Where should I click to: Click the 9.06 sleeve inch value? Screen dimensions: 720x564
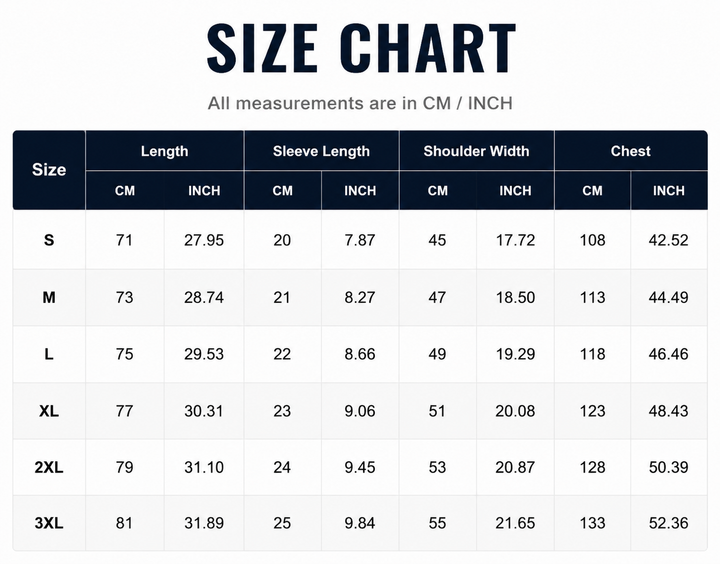click(x=360, y=411)
